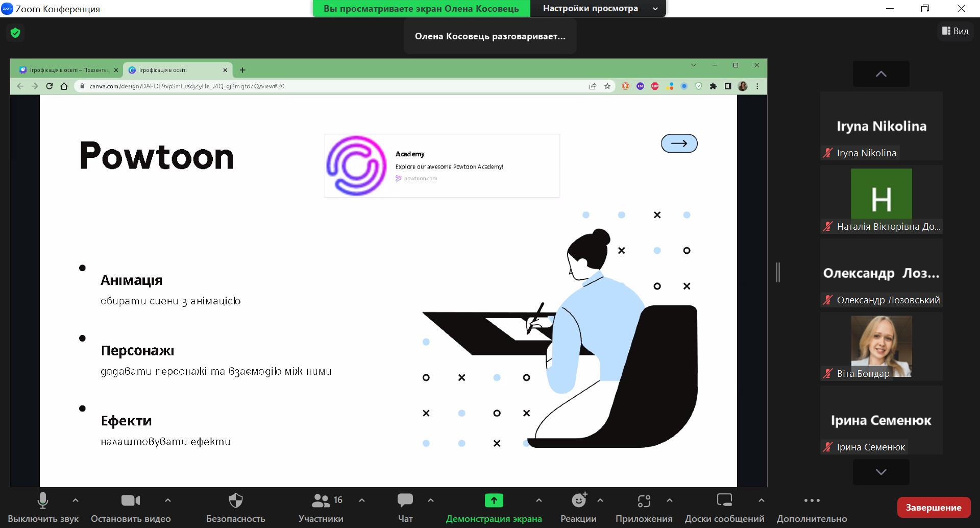Screen dimensions: 980x528
Task: Click the red Завершение end button
Action: (934, 507)
